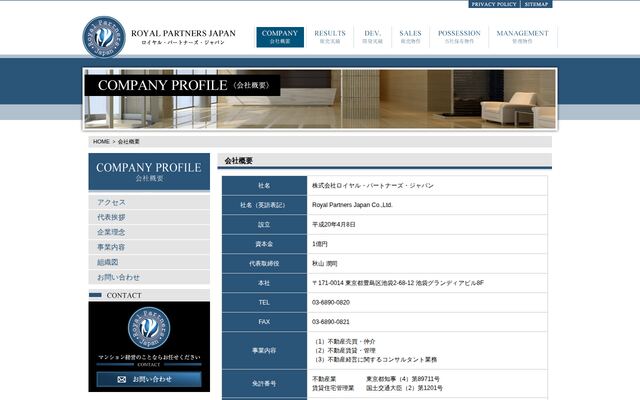Open the 事業内容 sidebar item

coord(149,247)
